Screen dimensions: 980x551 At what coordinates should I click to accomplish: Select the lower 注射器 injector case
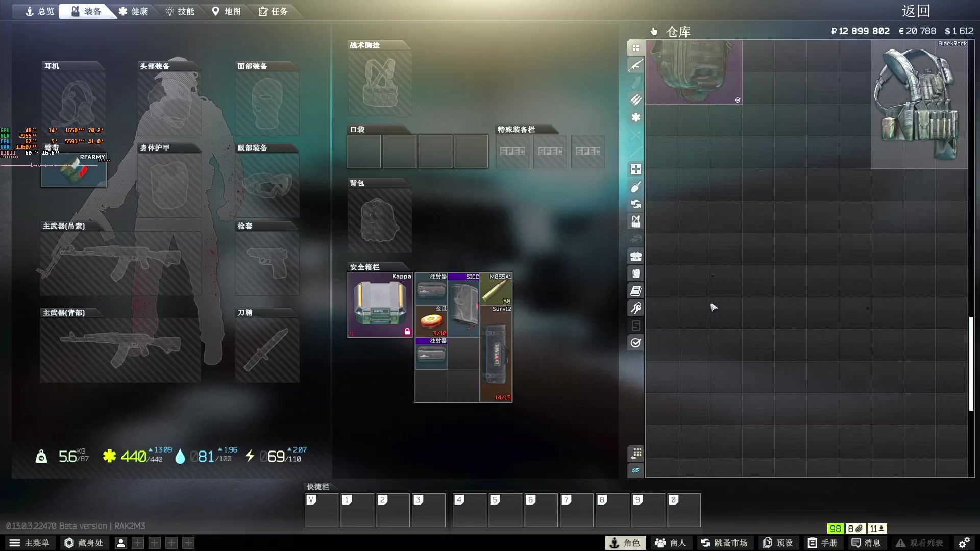[431, 353]
